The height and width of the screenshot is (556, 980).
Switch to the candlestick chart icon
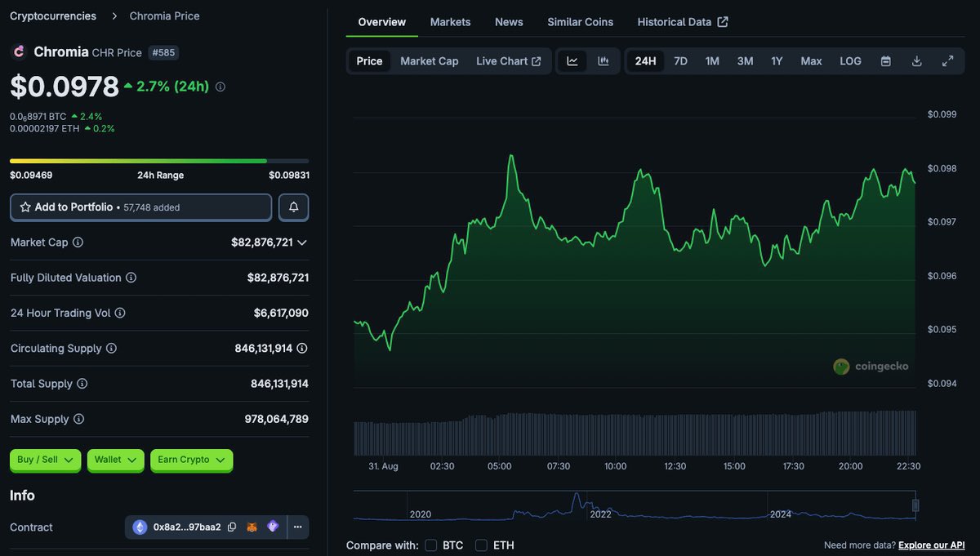604,61
